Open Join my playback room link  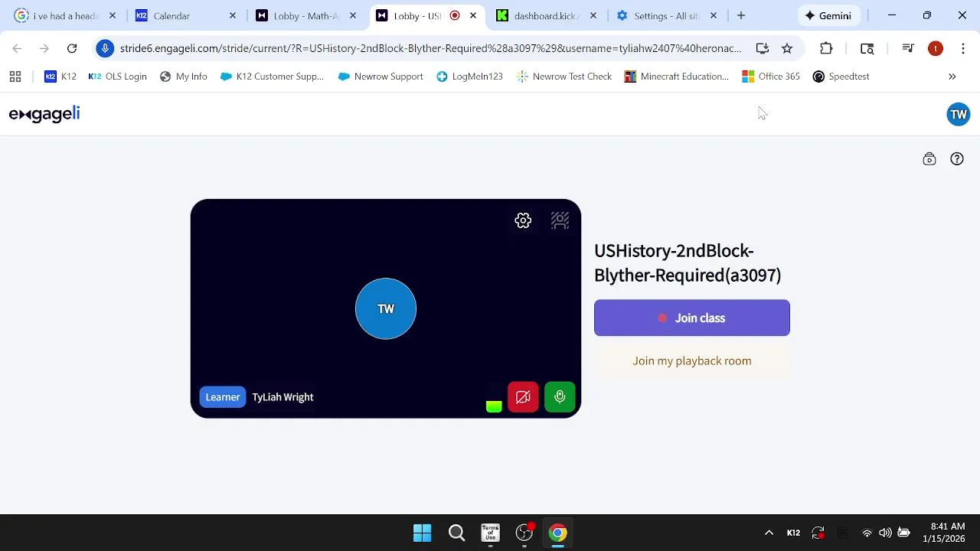click(692, 360)
